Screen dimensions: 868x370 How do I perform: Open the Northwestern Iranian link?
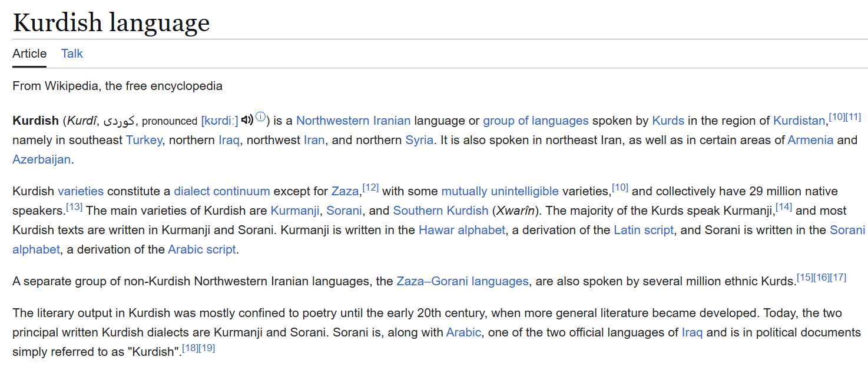pyautogui.click(x=353, y=121)
